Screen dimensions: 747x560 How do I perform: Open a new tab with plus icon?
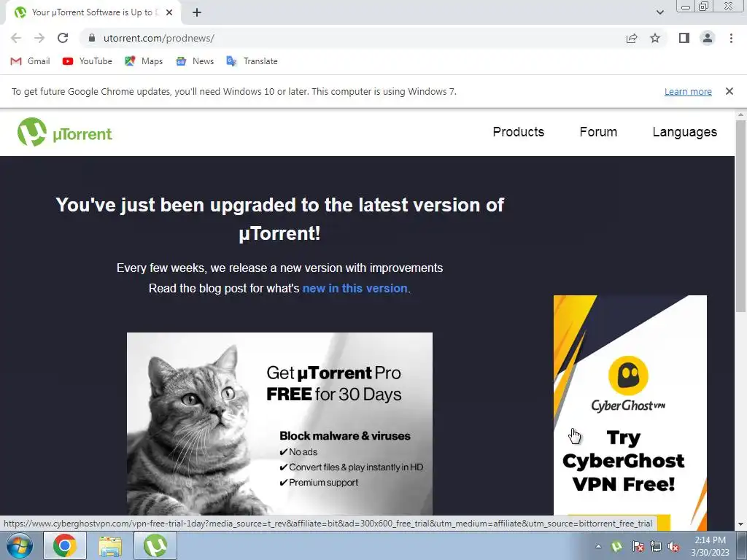[197, 13]
